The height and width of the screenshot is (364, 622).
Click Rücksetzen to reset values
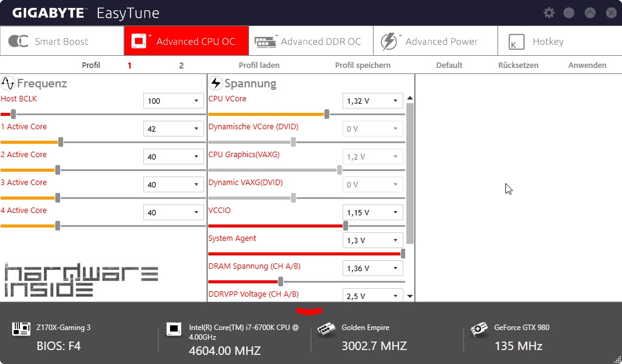pos(518,66)
